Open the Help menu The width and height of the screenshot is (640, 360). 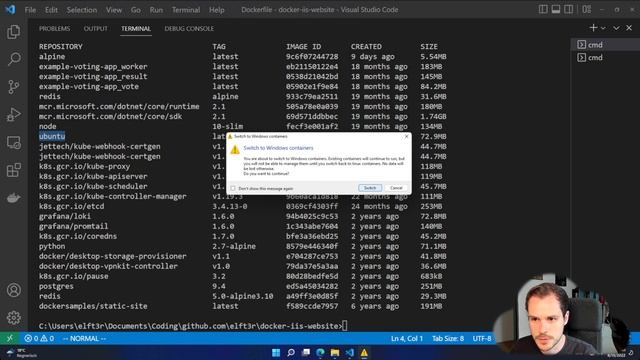coord(217,10)
